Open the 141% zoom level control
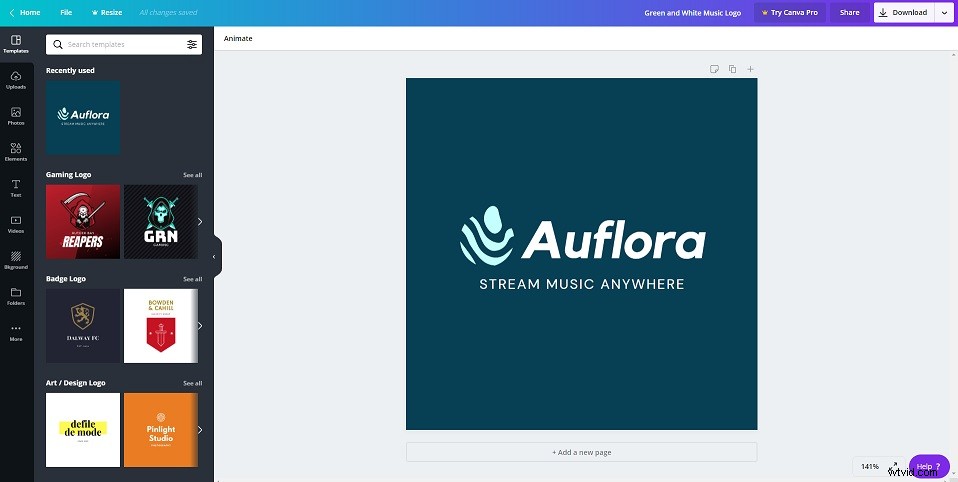Viewport: 958px width, 482px height. [x=869, y=466]
